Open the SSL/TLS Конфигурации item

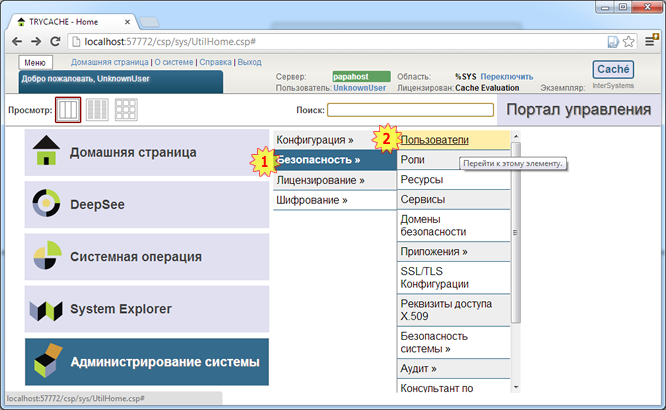click(x=454, y=277)
